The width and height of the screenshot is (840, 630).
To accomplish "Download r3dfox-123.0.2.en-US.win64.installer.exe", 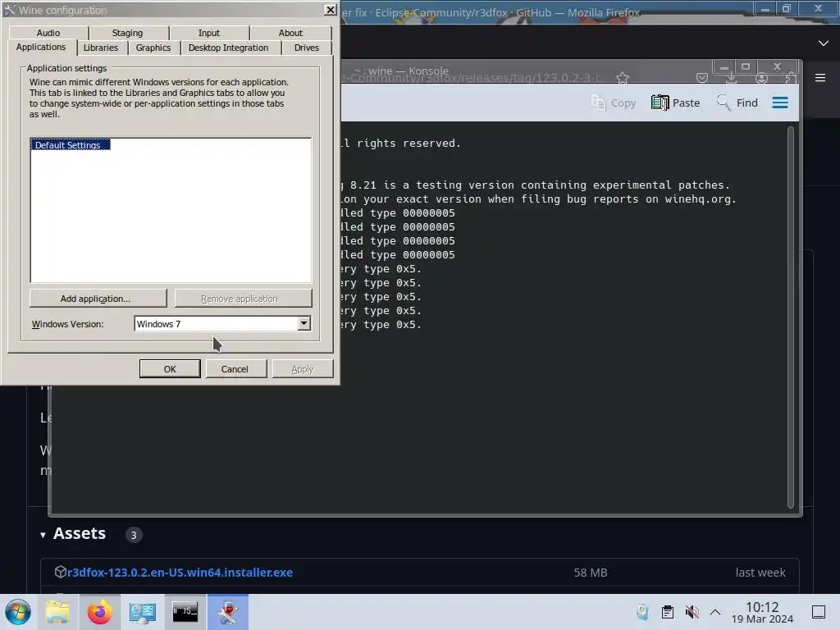I will pyautogui.click(x=180, y=572).
